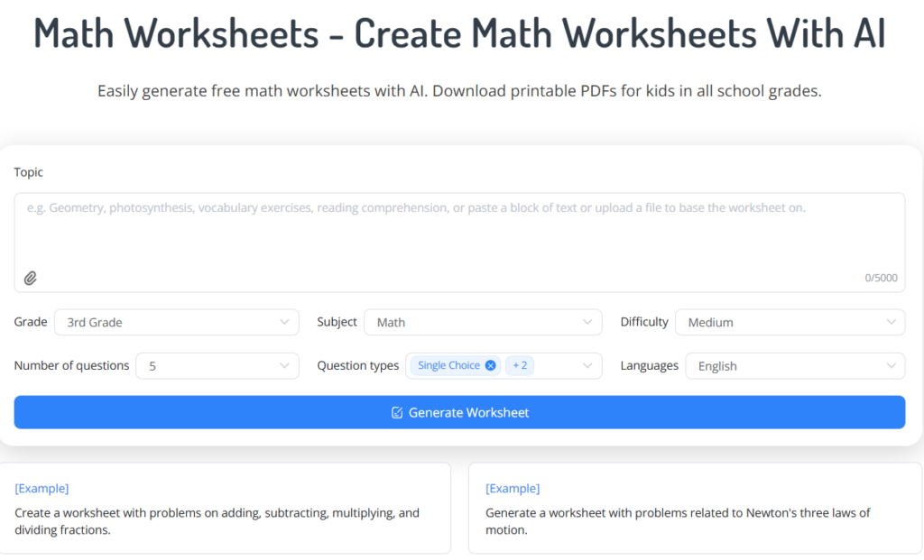Click the 0/5000 character counter
The image size is (924, 560).
pyautogui.click(x=880, y=278)
